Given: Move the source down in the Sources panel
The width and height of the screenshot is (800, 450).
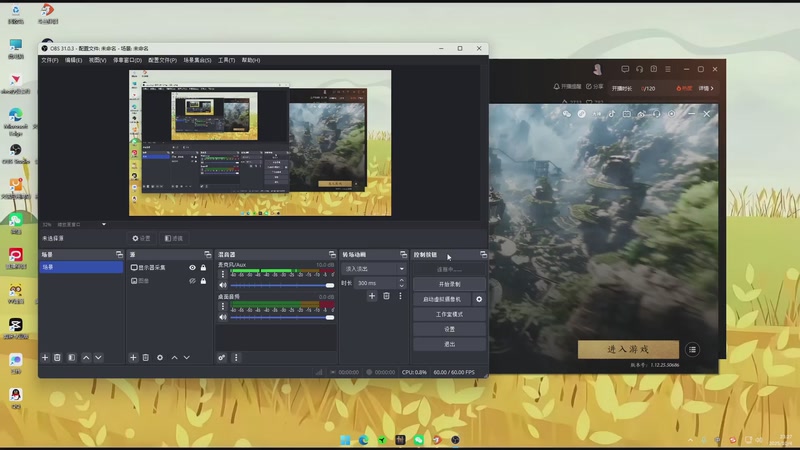Looking at the screenshot, I should tap(187, 358).
